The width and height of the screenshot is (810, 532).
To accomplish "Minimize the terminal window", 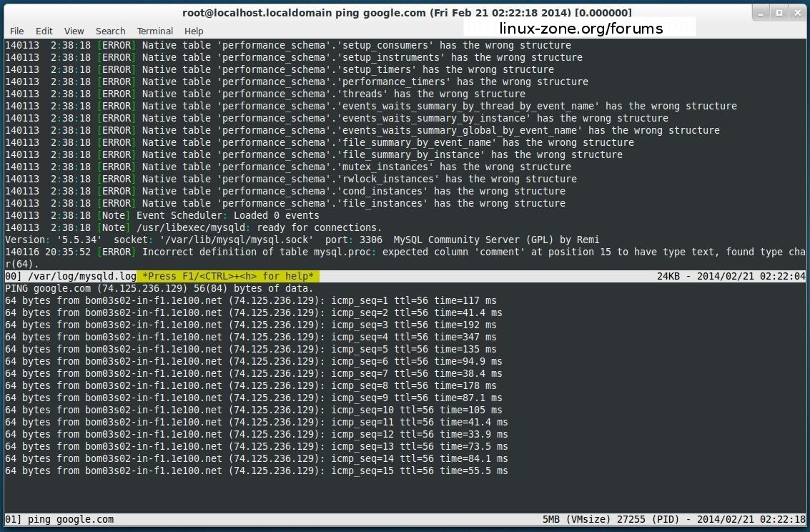I will (x=761, y=12).
